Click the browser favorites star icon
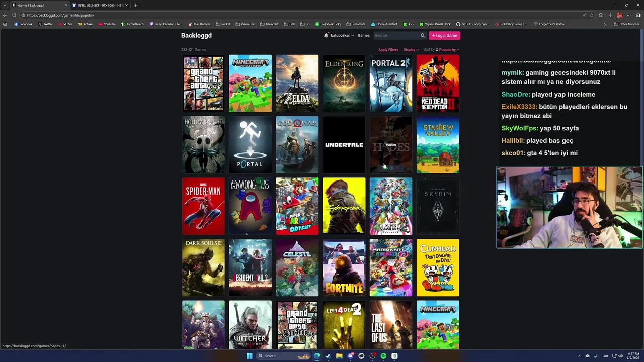Image resolution: width=644 pixels, height=362 pixels. point(592,15)
